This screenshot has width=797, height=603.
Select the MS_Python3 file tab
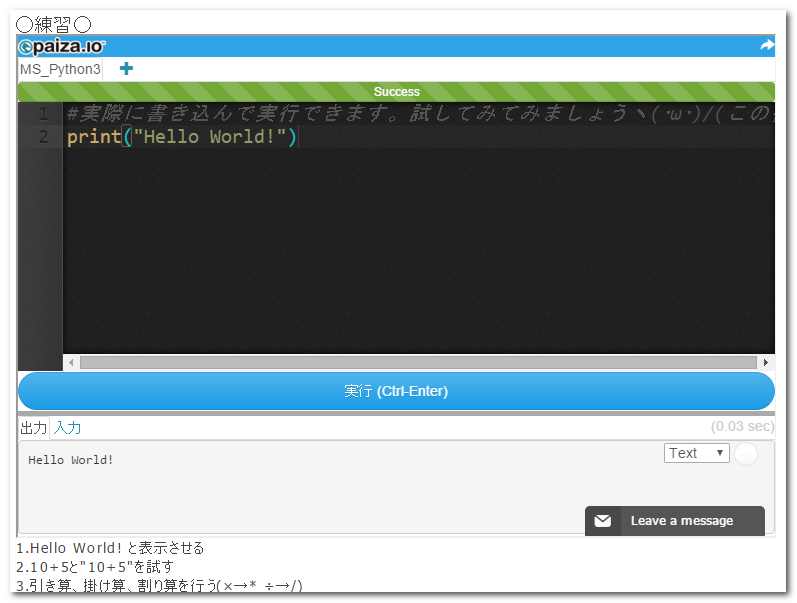tap(60, 69)
